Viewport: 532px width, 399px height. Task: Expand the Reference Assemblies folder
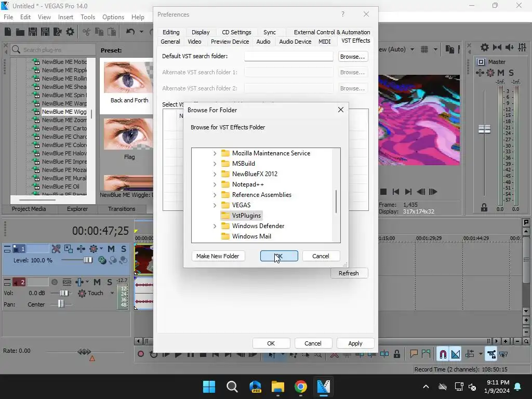[x=215, y=195]
